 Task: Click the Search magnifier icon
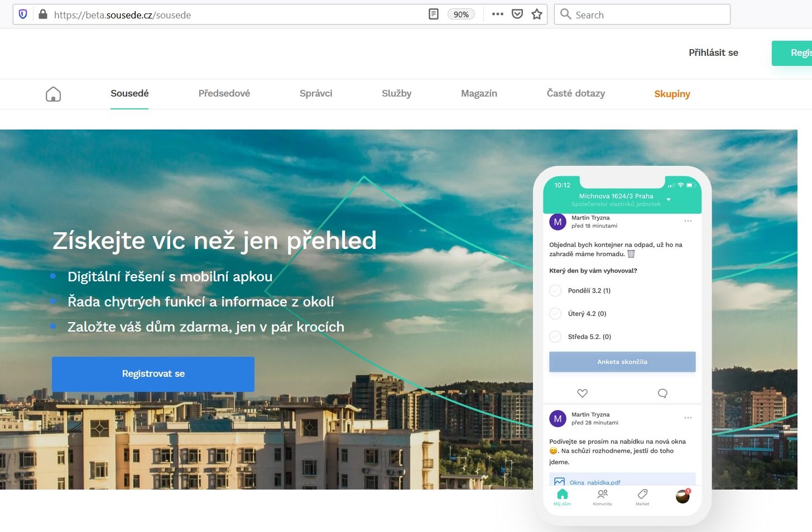coord(566,15)
